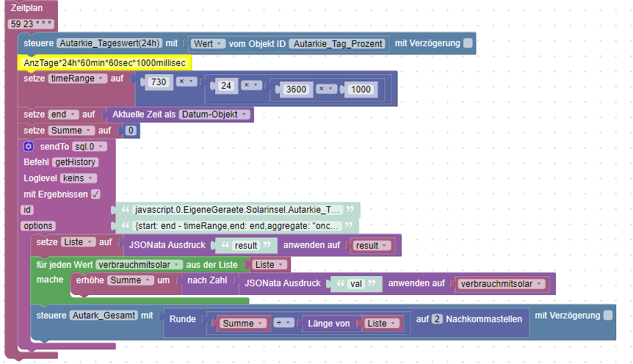Open the 'end' variable dropdown
This screenshot has height=364, width=633.
pyautogui.click(x=63, y=114)
